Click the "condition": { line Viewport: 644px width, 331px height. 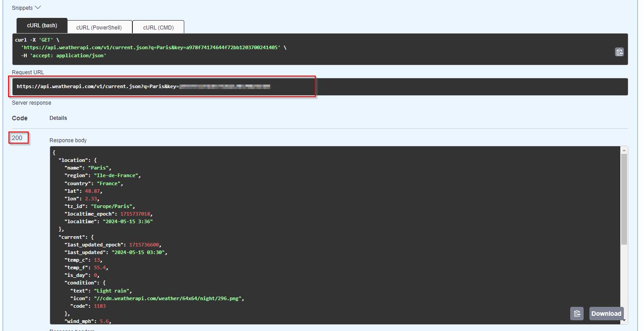(x=85, y=283)
